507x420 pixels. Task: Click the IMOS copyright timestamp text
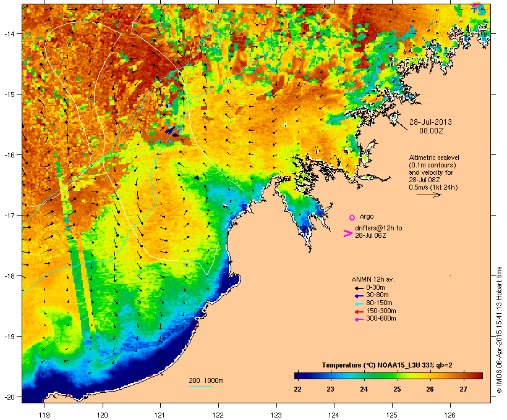pos(499,330)
